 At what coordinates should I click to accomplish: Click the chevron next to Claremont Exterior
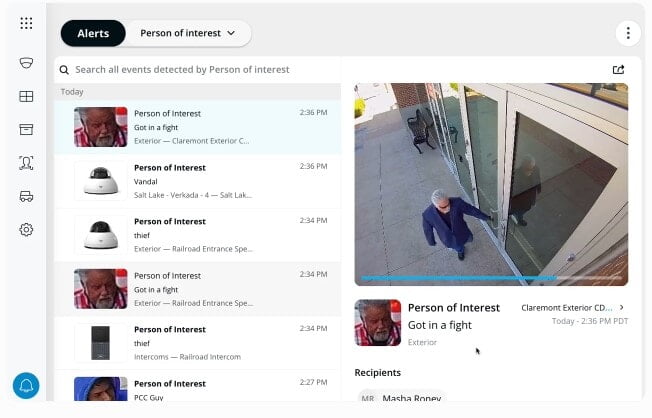click(x=621, y=307)
